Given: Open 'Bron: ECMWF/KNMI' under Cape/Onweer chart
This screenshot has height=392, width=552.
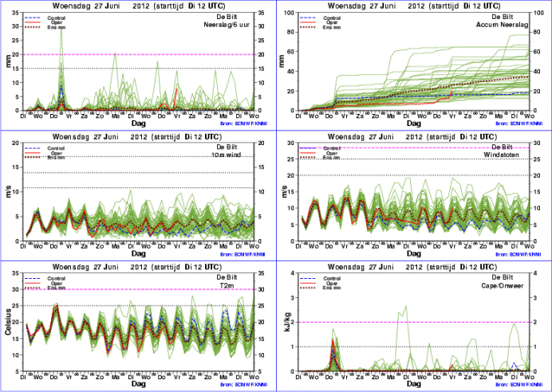Looking at the screenshot, I should click(x=519, y=385).
